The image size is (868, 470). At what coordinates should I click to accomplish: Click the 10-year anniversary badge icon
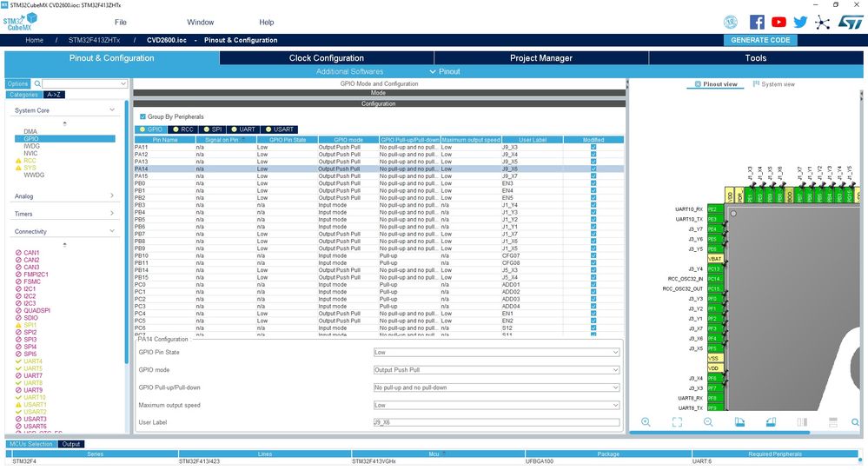pyautogui.click(x=731, y=22)
